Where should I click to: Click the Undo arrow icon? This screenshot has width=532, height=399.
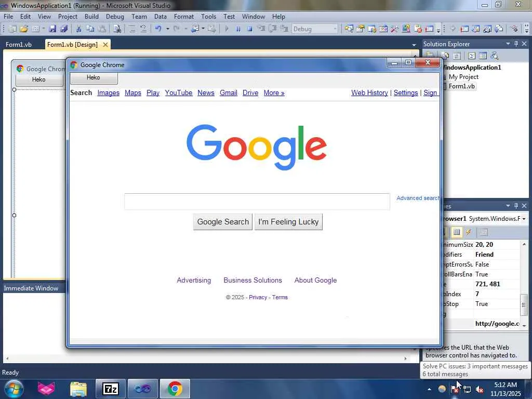click(158, 29)
